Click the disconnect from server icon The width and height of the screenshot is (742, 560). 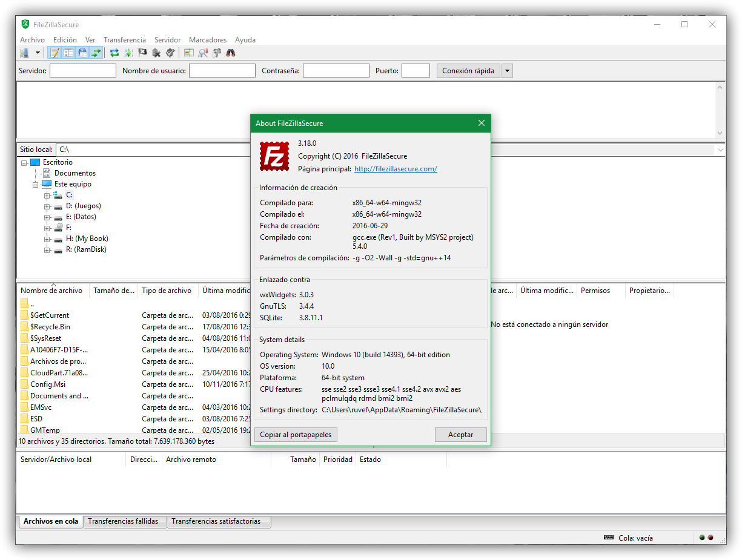[x=156, y=53]
